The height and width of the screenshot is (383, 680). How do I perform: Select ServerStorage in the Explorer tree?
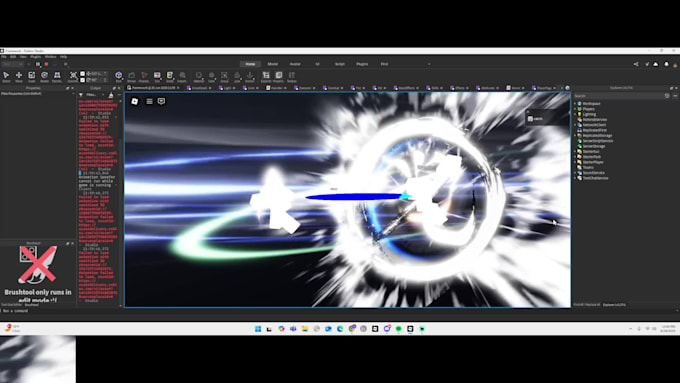pyautogui.click(x=595, y=146)
